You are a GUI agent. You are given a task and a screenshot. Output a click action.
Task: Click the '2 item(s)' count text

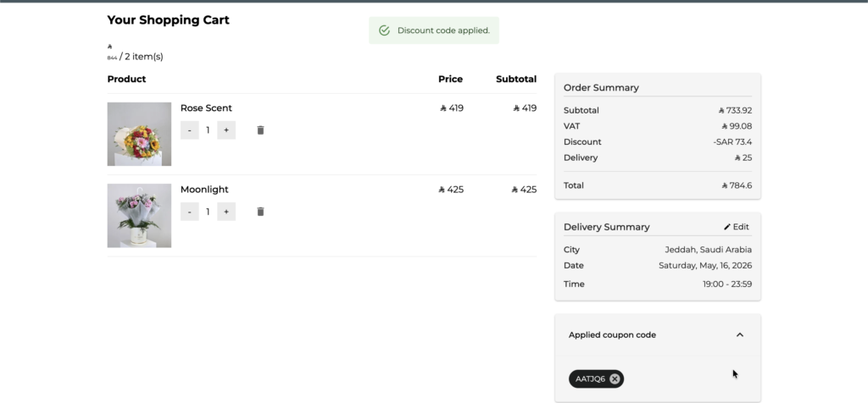[x=143, y=57]
